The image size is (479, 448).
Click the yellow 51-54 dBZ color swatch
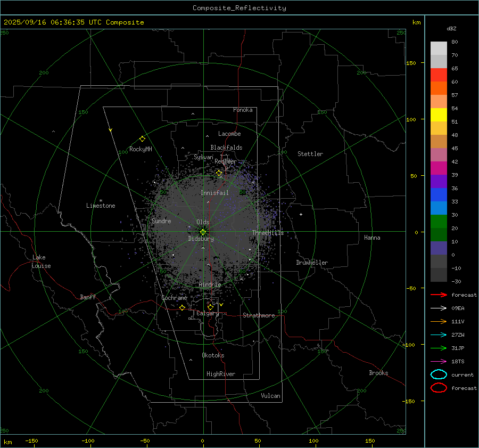tap(439, 115)
